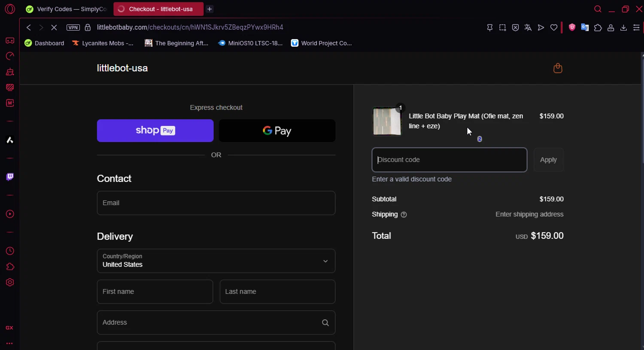
Task: Open ad blocker shield with X
Action: coord(515,27)
